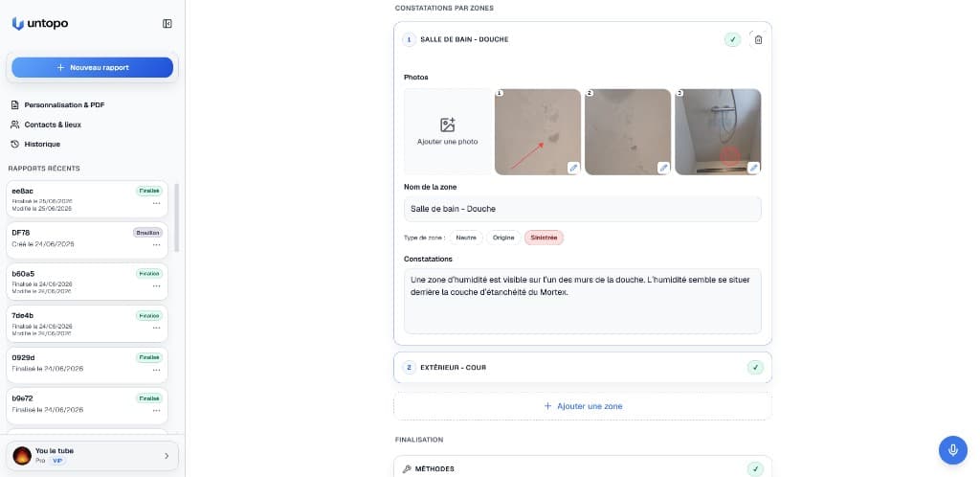Start voice dictation with the microphone button
Image resolution: width=980 pixels, height=477 pixels.
point(952,450)
